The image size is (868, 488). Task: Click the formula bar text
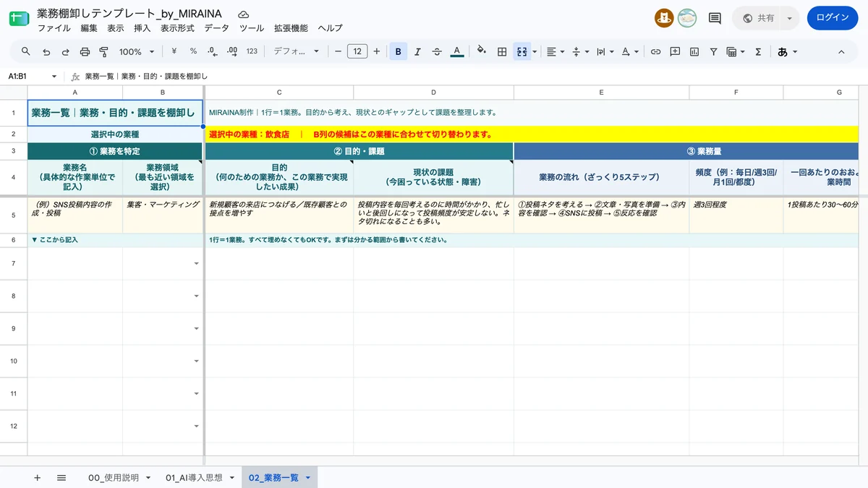146,76
